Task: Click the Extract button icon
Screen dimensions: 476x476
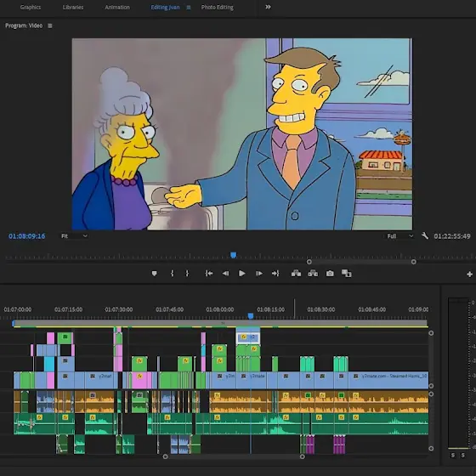Action: [x=313, y=274]
